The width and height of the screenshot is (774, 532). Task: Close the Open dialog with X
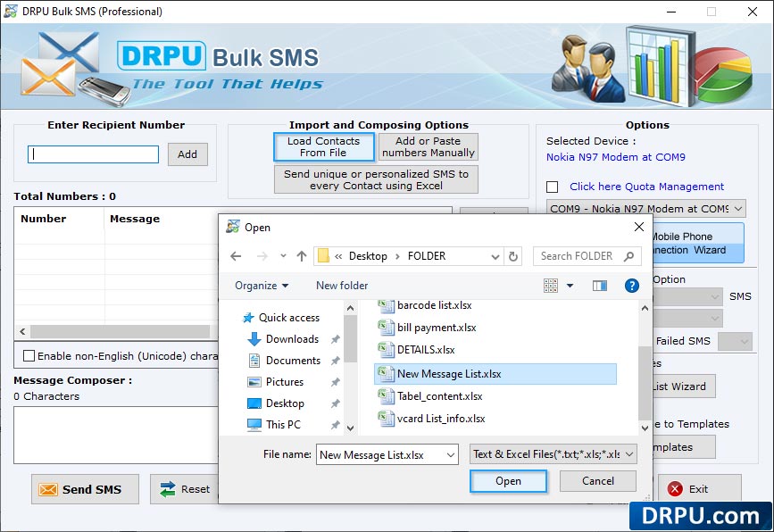tap(638, 227)
